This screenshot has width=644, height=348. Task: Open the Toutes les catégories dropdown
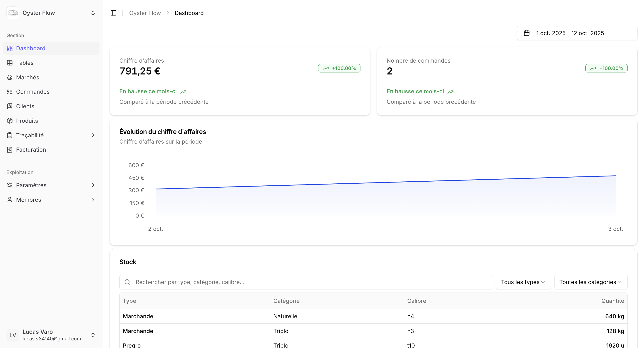[591, 282]
